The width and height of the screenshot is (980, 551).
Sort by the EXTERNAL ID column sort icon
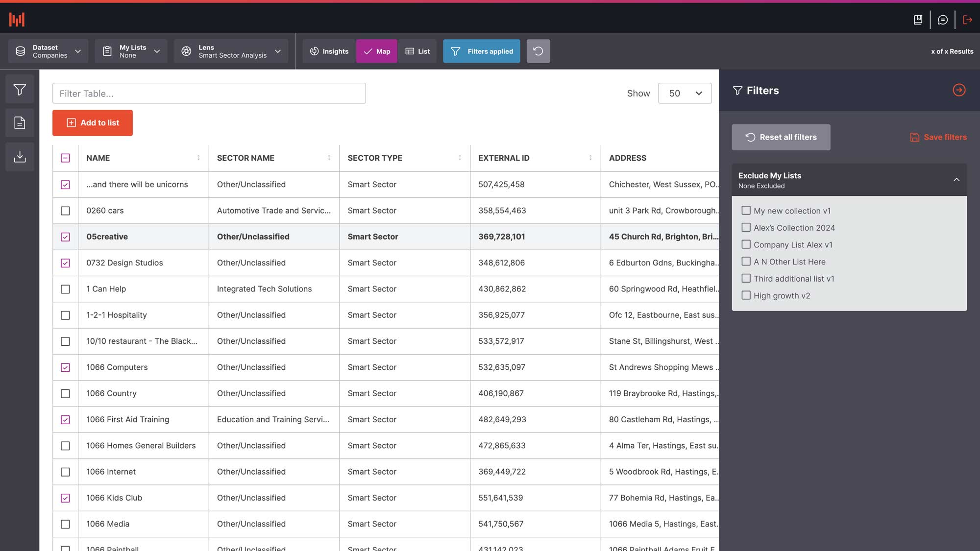(x=590, y=158)
